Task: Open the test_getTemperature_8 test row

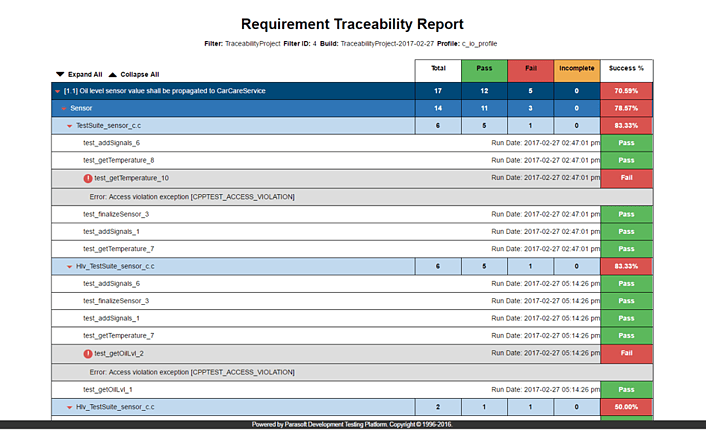Action: tap(118, 160)
